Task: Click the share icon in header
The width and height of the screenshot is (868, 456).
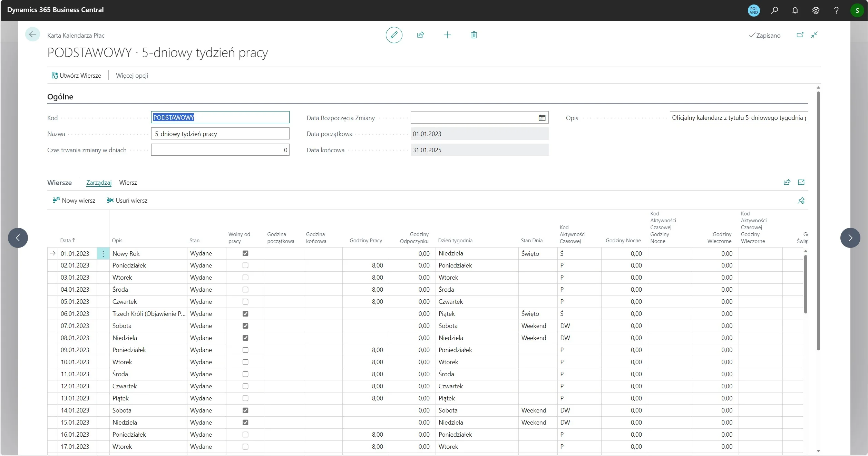Action: (x=420, y=35)
